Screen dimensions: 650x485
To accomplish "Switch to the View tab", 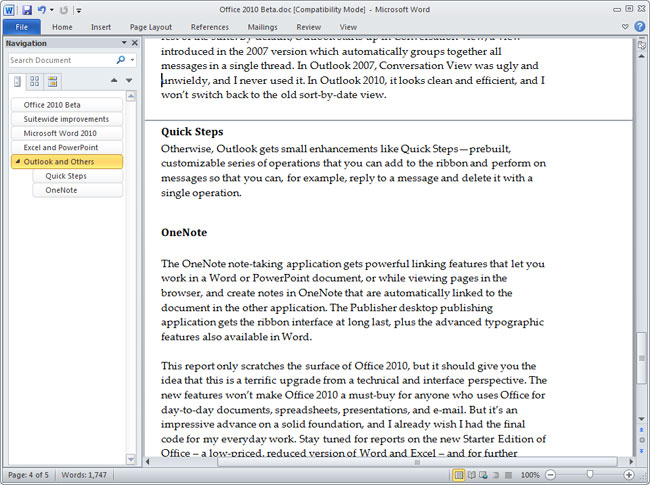I will pos(348,27).
